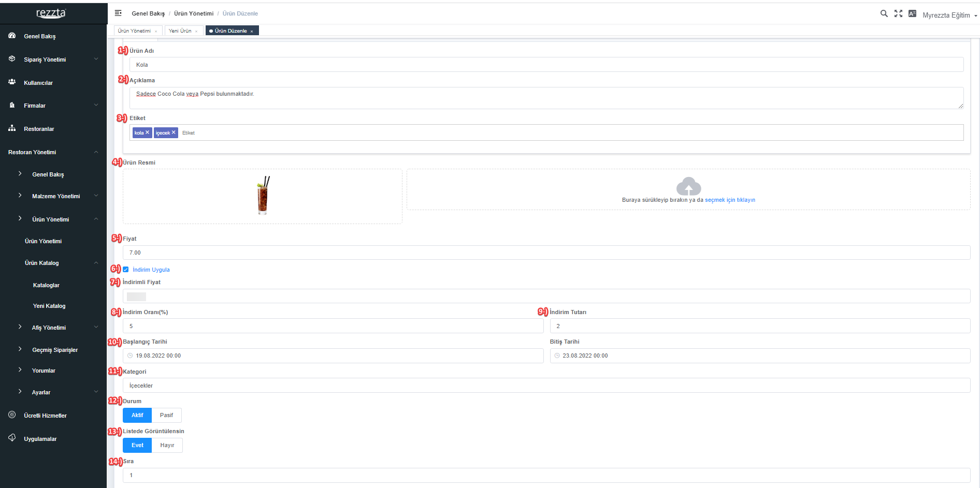Expand Sipariş Yönetimi menu
The image size is (980, 488).
pos(96,59)
